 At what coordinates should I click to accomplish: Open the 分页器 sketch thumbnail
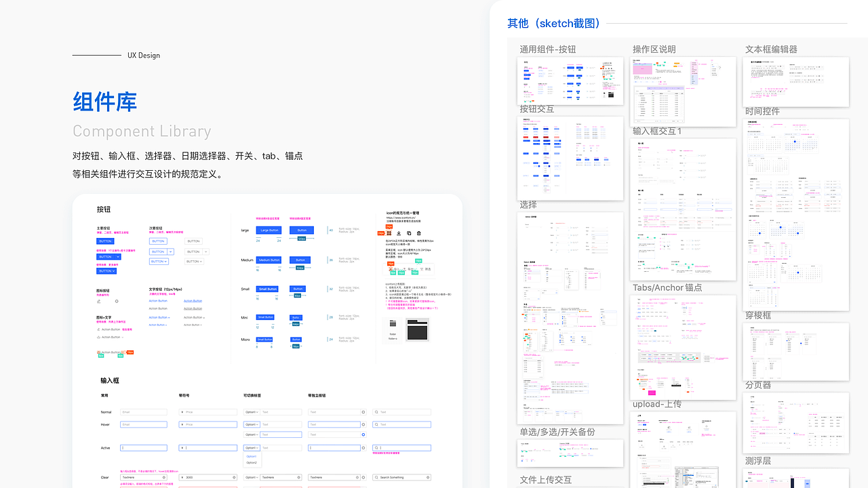coord(796,424)
